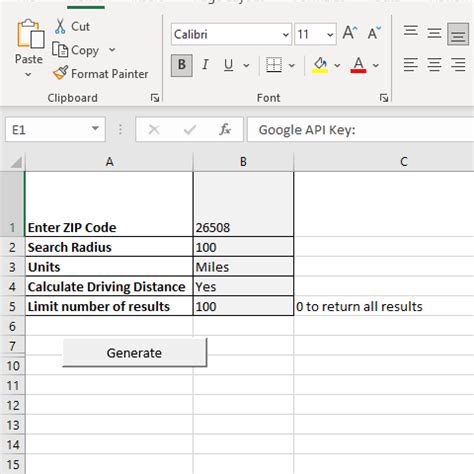Expand underline style options arrow
The height and width of the screenshot is (474, 474).
click(246, 65)
